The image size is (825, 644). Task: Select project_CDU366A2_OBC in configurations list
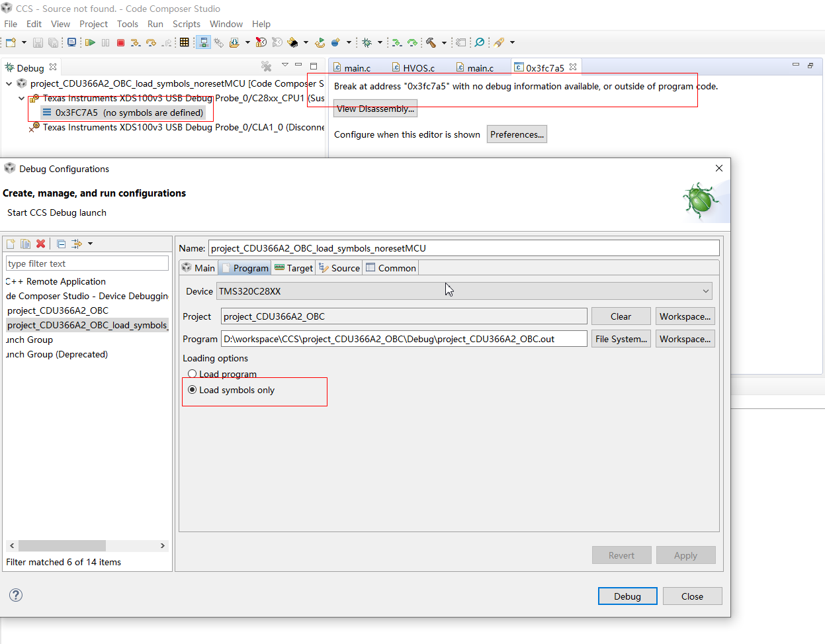(x=58, y=310)
